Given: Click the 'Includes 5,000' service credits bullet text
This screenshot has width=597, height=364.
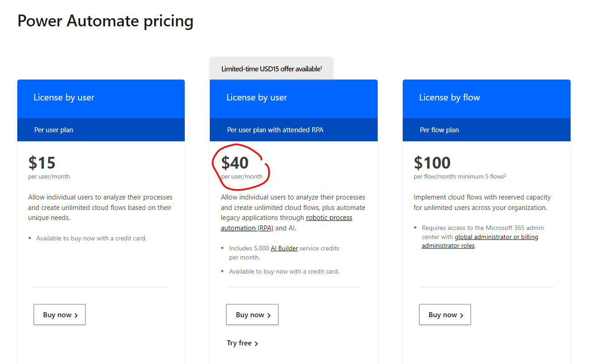Looking at the screenshot, I should [x=249, y=248].
